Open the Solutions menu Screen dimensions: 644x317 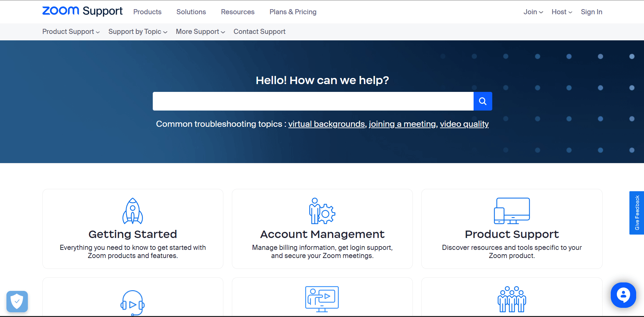click(191, 12)
